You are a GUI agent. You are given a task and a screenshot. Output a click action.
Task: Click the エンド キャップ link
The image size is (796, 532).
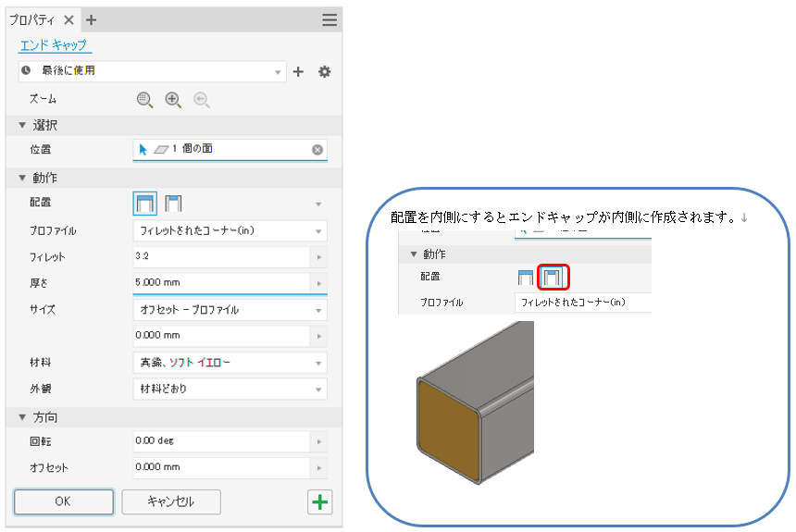(54, 45)
